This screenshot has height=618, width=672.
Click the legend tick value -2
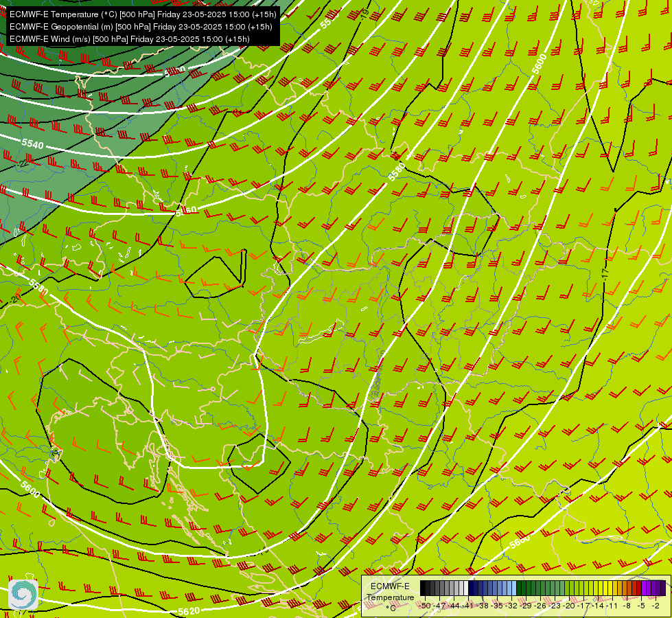[x=656, y=606]
